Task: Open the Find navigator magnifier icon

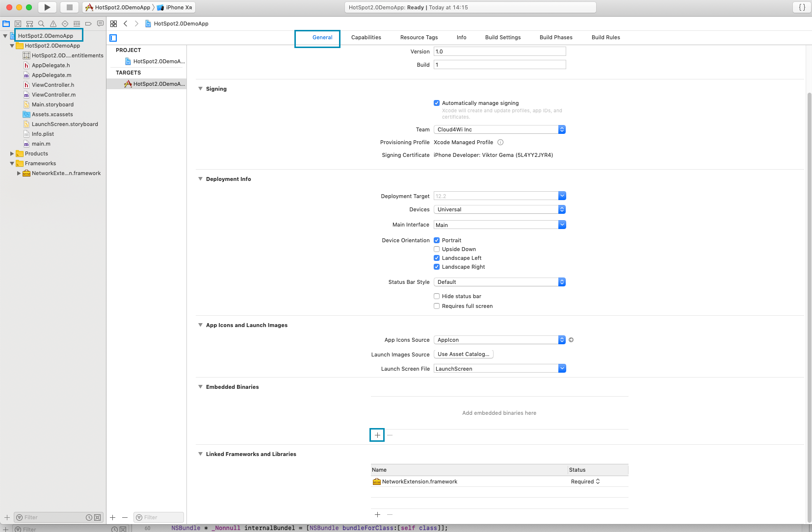Action: [x=41, y=24]
